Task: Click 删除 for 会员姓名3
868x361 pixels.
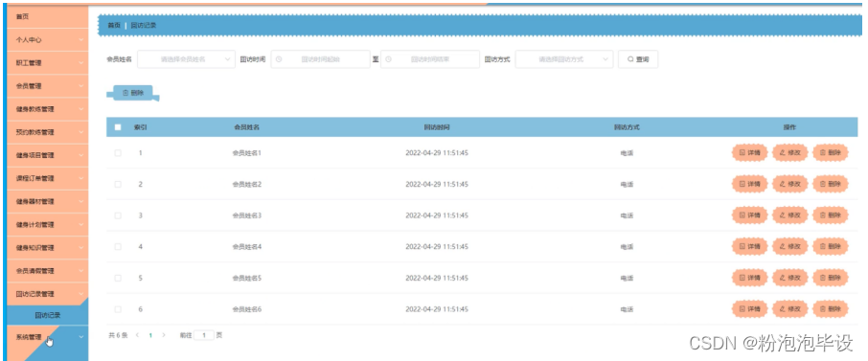Action: coord(831,214)
